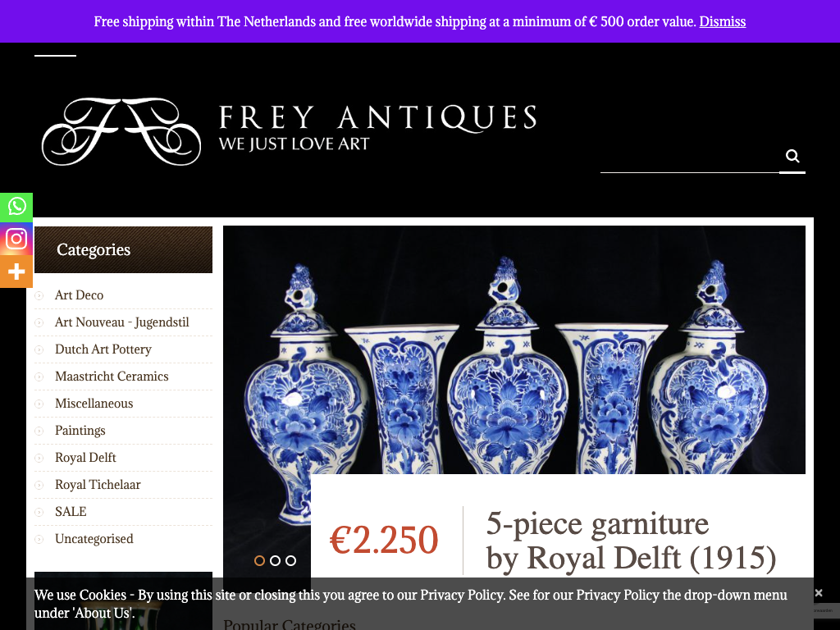Select the first slider dot
This screenshot has width=840, height=630.
coord(259,560)
